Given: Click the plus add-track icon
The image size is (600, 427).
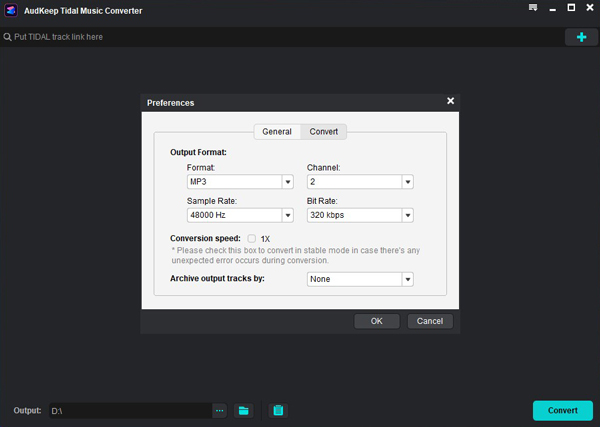Looking at the screenshot, I should [581, 37].
